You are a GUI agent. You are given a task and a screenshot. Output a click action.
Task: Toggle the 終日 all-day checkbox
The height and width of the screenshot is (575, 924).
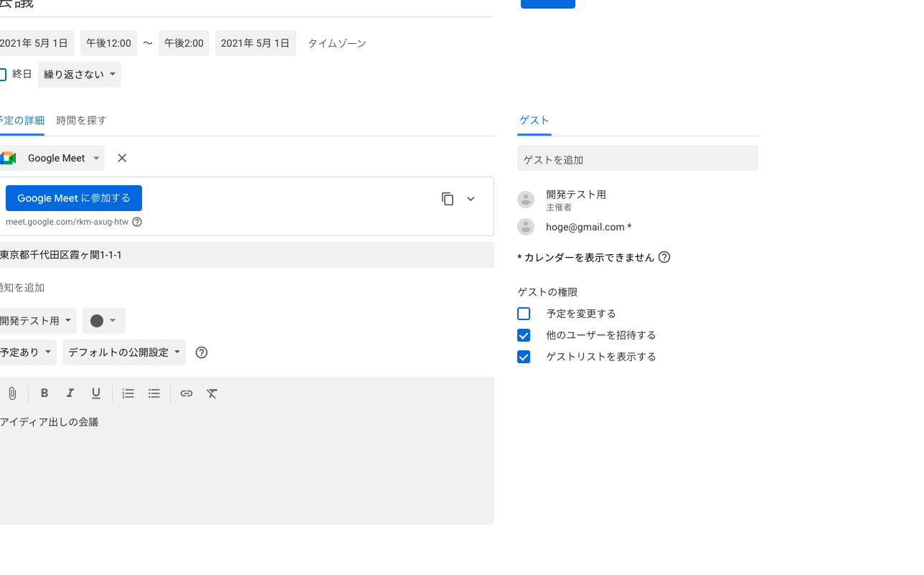2,75
